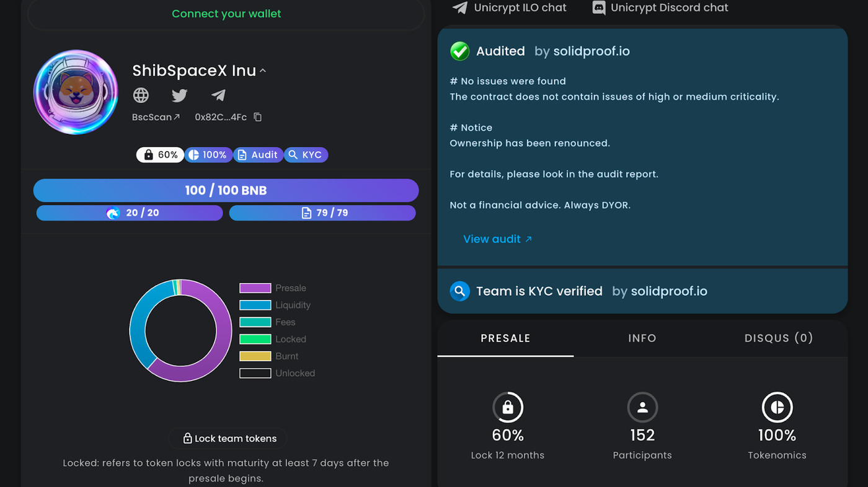The width and height of the screenshot is (868, 487).
Task: Open the View audit link
Action: [497, 239]
